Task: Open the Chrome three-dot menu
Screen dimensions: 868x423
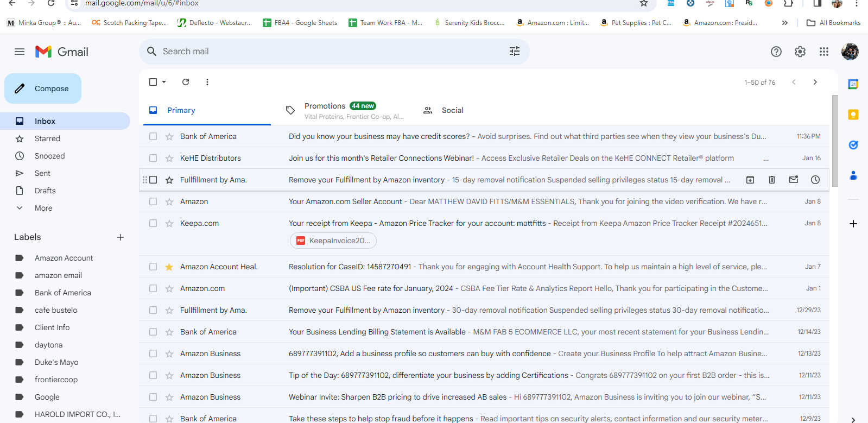Action: tap(856, 3)
